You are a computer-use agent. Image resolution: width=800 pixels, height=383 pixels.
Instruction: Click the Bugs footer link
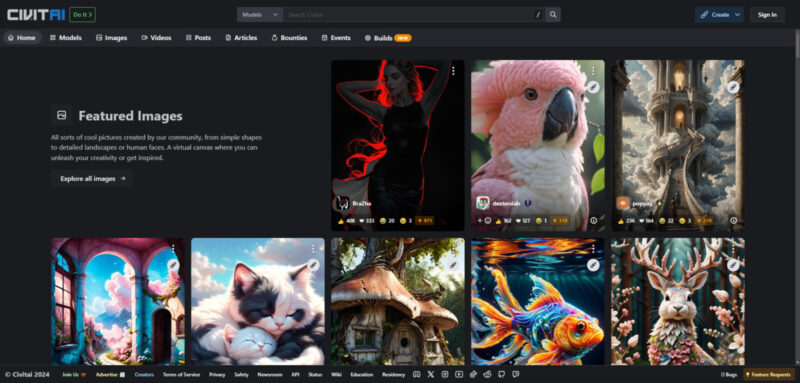tap(729, 374)
